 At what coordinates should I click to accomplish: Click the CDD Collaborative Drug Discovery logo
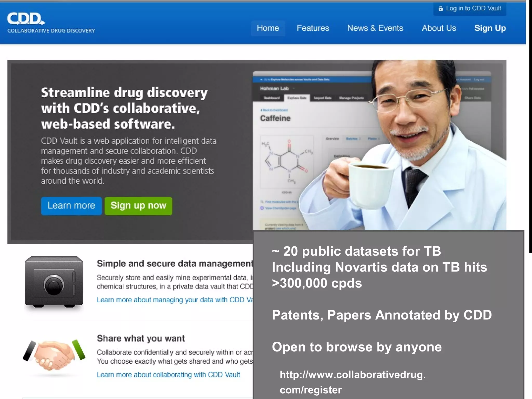(x=51, y=23)
